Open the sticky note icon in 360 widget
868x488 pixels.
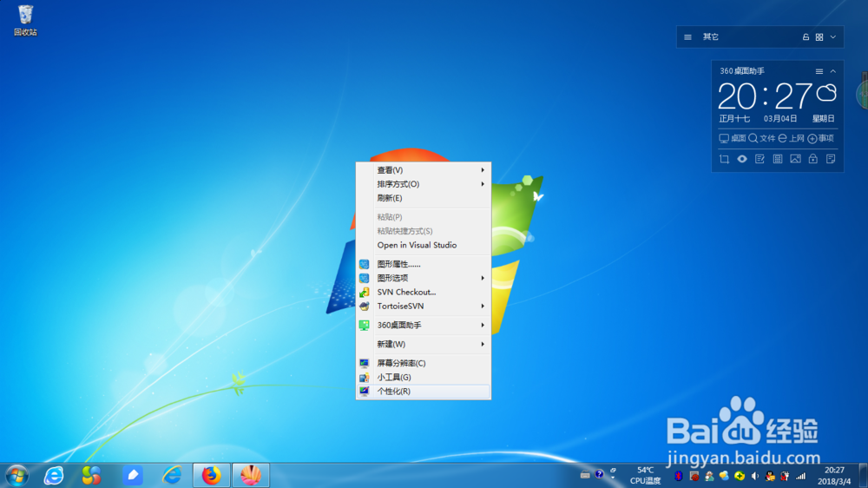pyautogui.click(x=831, y=159)
